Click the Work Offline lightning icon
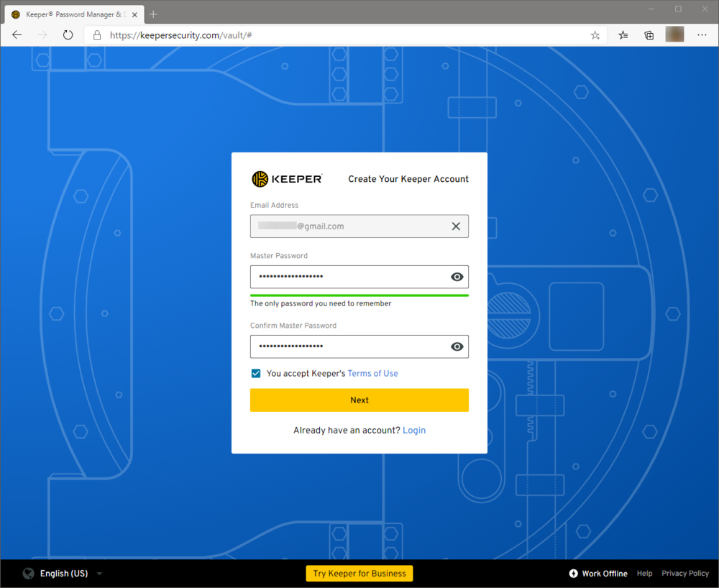This screenshot has width=719, height=588. point(573,574)
